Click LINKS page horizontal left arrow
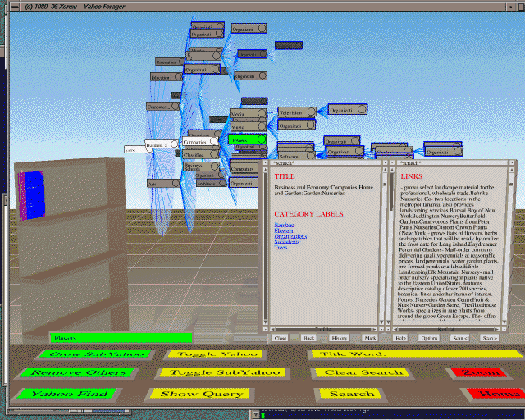 pos(395,330)
